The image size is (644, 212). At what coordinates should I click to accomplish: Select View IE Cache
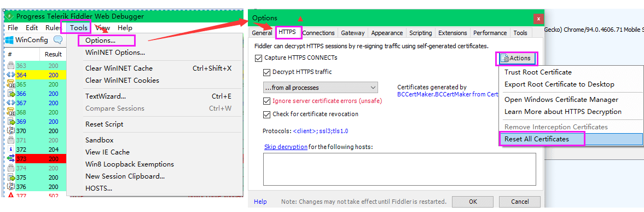[107, 152]
